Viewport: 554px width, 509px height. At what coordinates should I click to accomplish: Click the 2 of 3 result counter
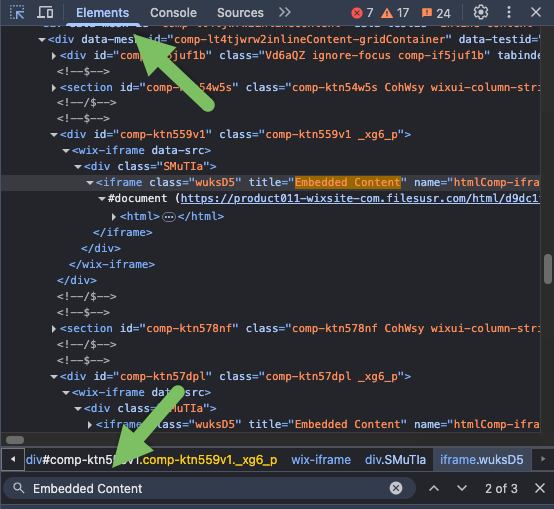[501, 489]
